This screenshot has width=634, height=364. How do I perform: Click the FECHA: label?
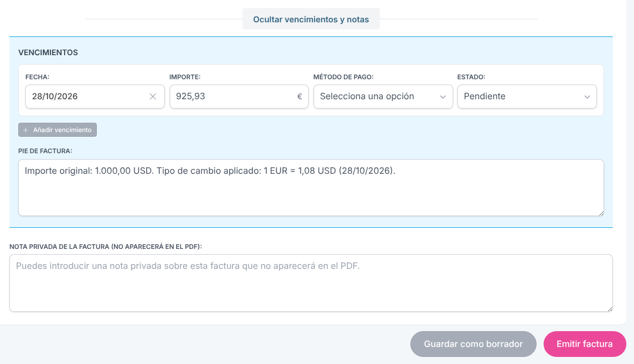[37, 77]
